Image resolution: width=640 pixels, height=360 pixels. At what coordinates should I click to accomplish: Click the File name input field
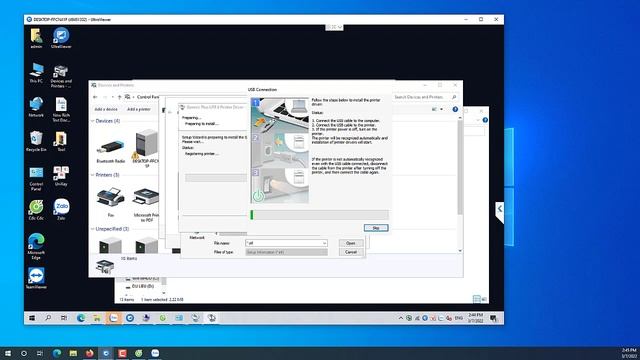coord(286,243)
